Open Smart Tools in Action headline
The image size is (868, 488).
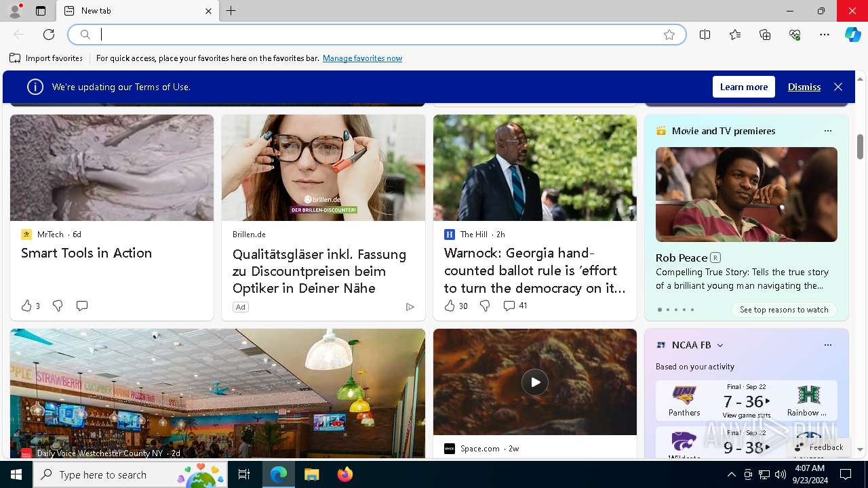[86, 253]
